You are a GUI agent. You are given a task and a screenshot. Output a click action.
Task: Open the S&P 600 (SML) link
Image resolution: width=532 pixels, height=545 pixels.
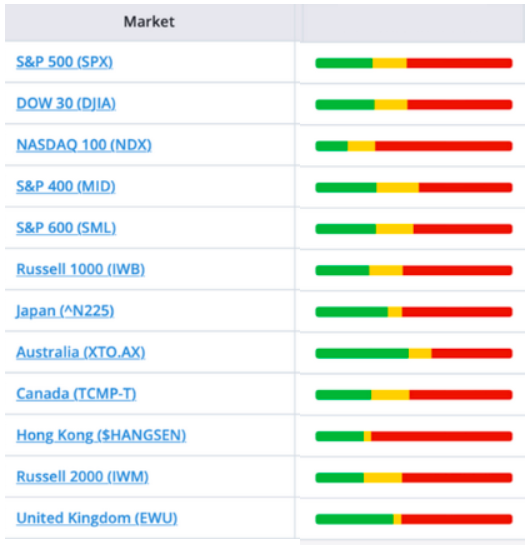point(66,228)
